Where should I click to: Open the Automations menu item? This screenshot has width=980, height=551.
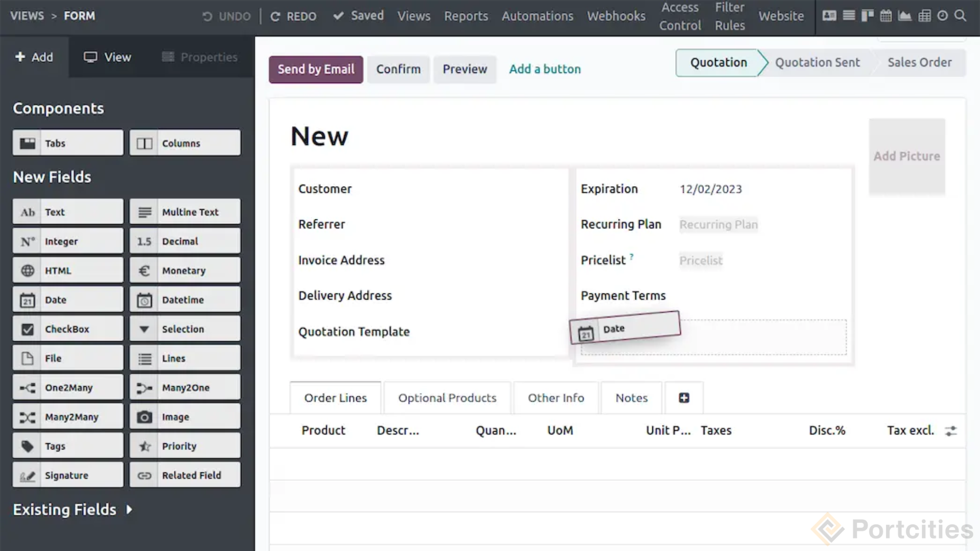pyautogui.click(x=537, y=16)
